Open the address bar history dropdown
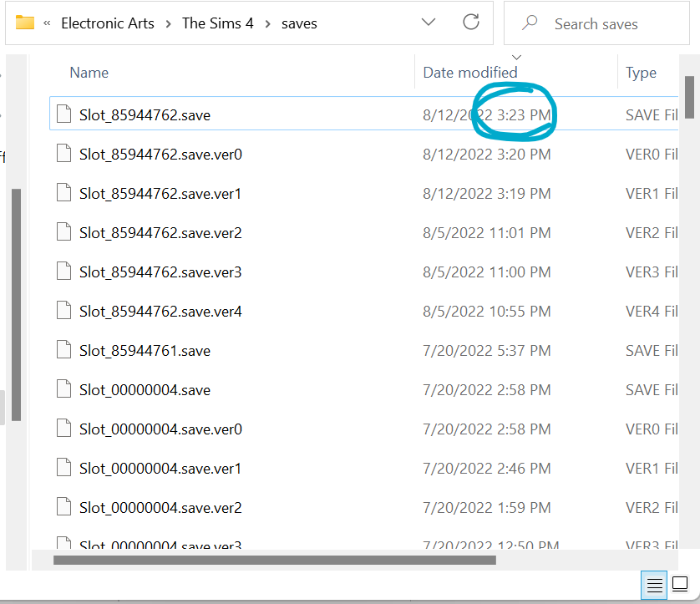Image resolution: width=700 pixels, height=604 pixels. coord(429,22)
